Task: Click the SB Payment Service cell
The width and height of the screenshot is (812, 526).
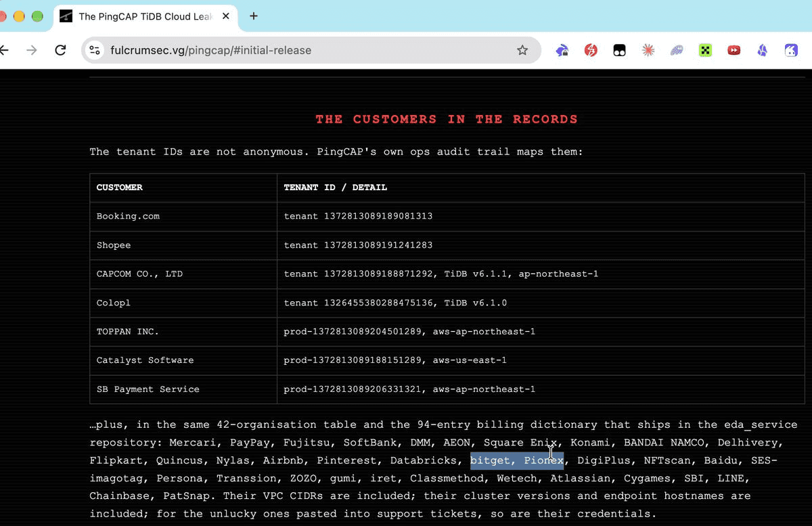Action: click(x=183, y=389)
